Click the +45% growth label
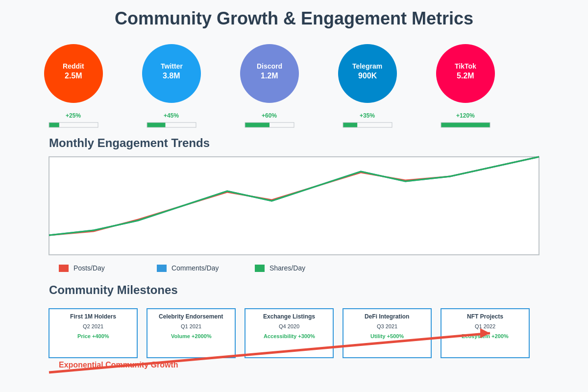 tap(171, 116)
